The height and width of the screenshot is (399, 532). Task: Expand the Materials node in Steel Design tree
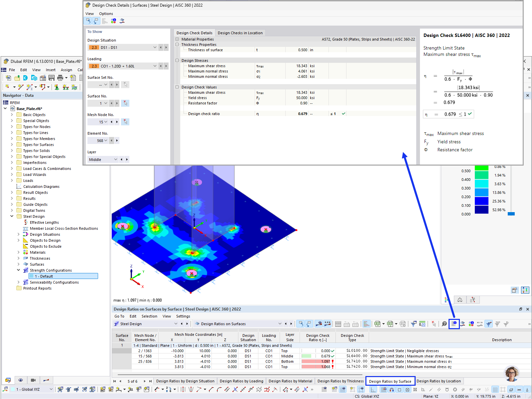(19, 252)
